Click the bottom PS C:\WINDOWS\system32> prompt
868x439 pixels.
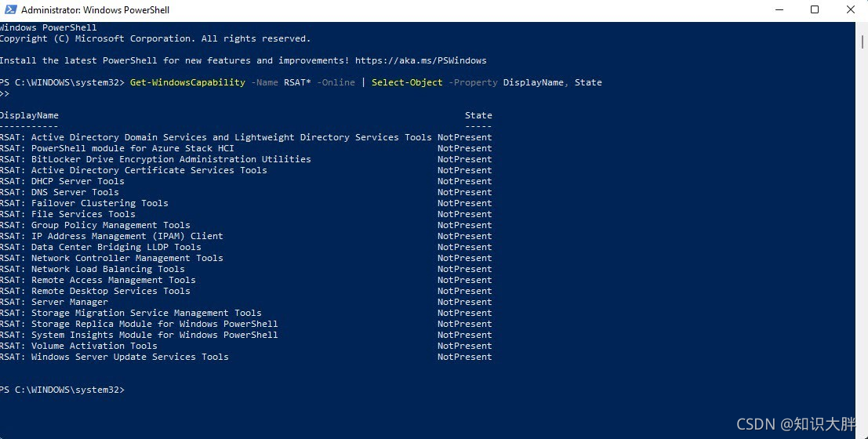63,390
